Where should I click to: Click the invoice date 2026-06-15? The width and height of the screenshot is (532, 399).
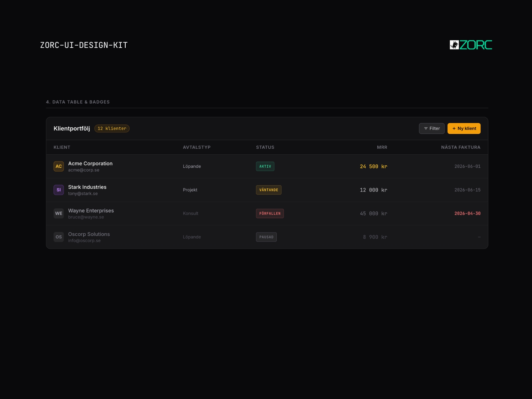pos(467,190)
